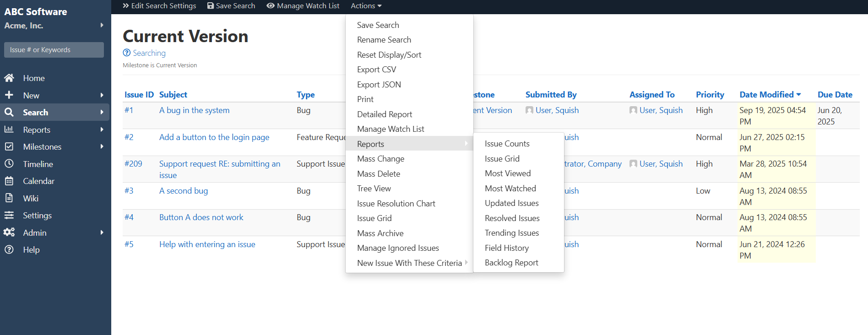Screen dimensions: 868x335
Task: Focus the Issue # or Keywords search field
Action: [x=54, y=50]
